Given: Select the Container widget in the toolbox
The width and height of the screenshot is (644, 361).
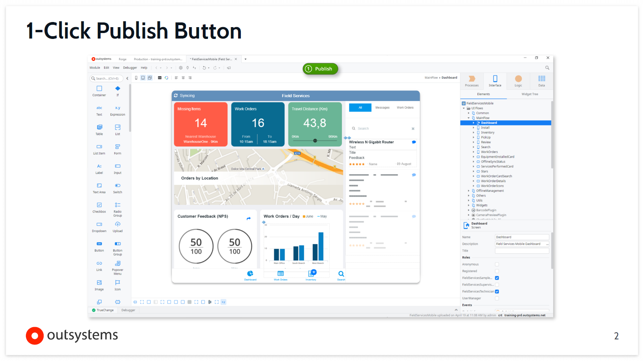Looking at the screenshot, I should point(99,91).
